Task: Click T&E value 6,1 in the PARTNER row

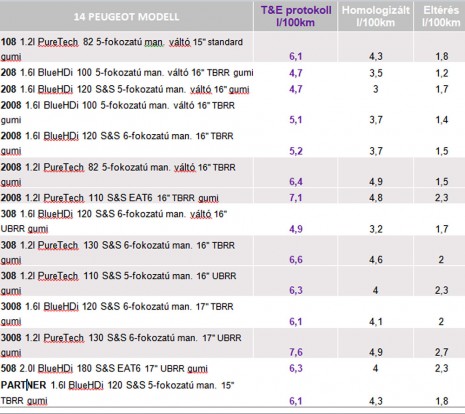Action: point(296,401)
